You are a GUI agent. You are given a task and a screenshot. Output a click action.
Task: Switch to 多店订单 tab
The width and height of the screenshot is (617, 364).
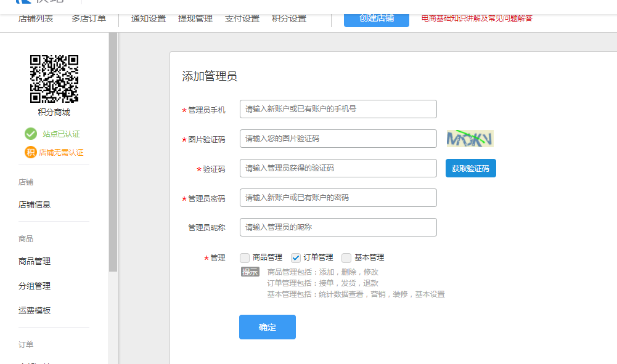tap(89, 18)
